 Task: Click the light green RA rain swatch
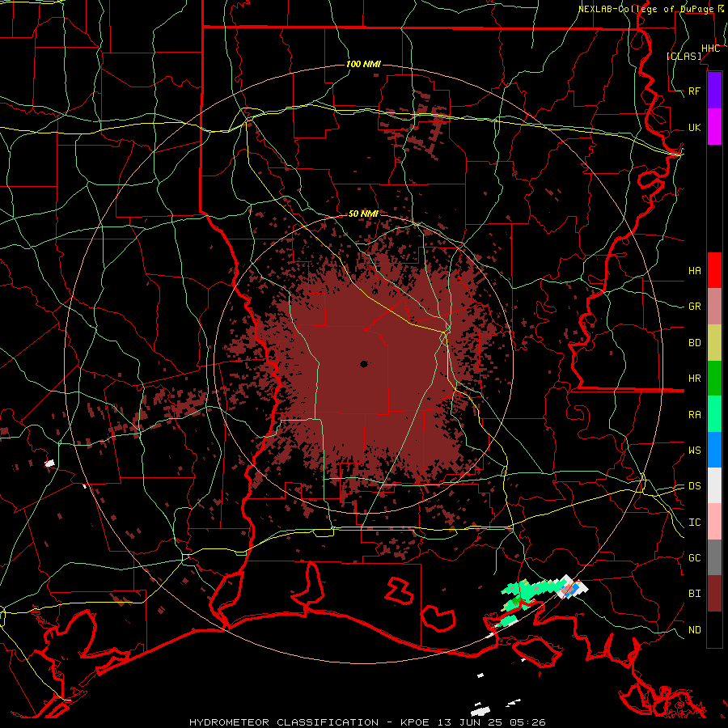714,414
